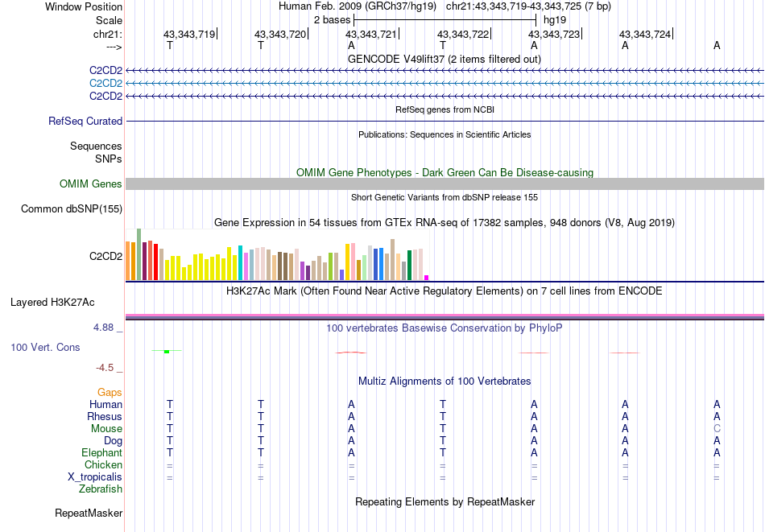The image size is (765, 532).
Task: Click position label 43,343,724
Action: pyautogui.click(x=645, y=34)
